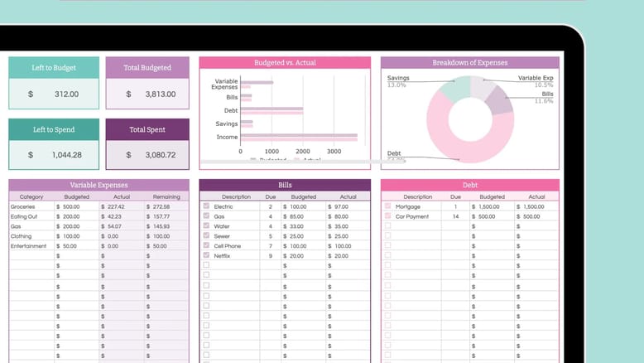This screenshot has height=363, width=644.
Task: Select the Income bar in the chart
Action: pyautogui.click(x=298, y=138)
